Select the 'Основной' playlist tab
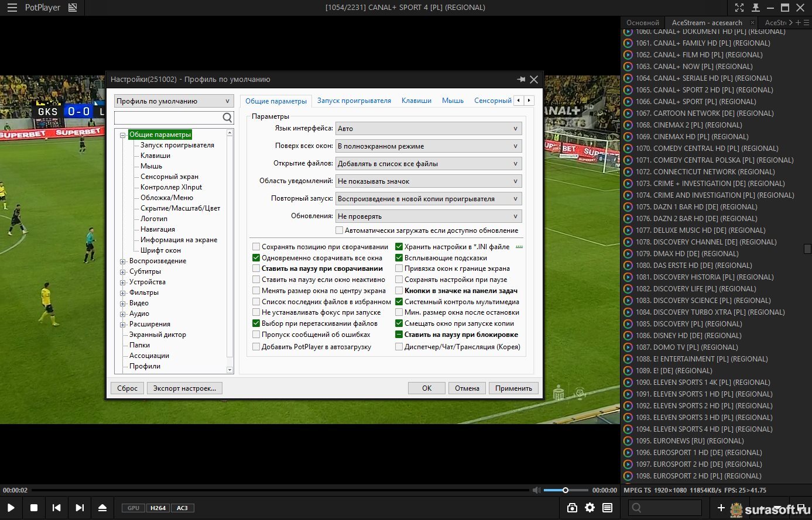 pyautogui.click(x=642, y=23)
